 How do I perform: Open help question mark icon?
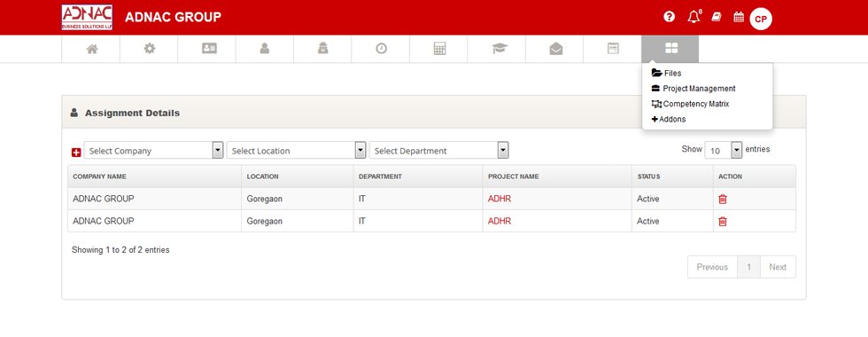[x=670, y=17]
